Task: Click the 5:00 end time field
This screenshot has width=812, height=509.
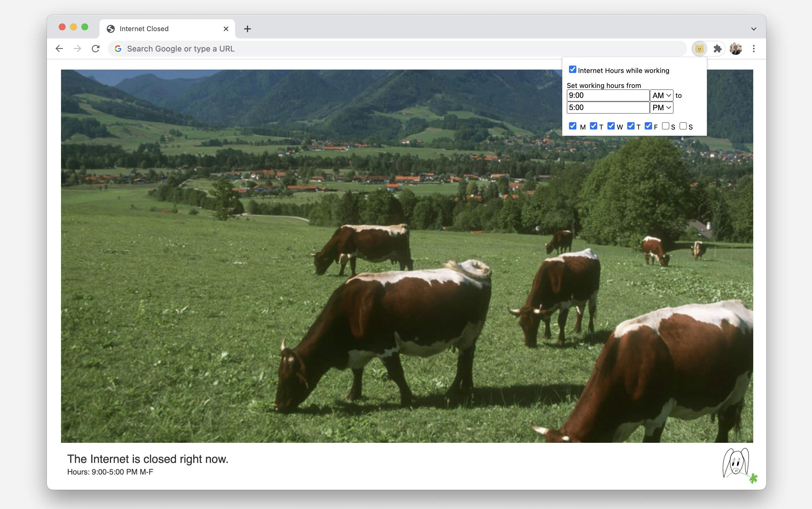Action: 608,108
